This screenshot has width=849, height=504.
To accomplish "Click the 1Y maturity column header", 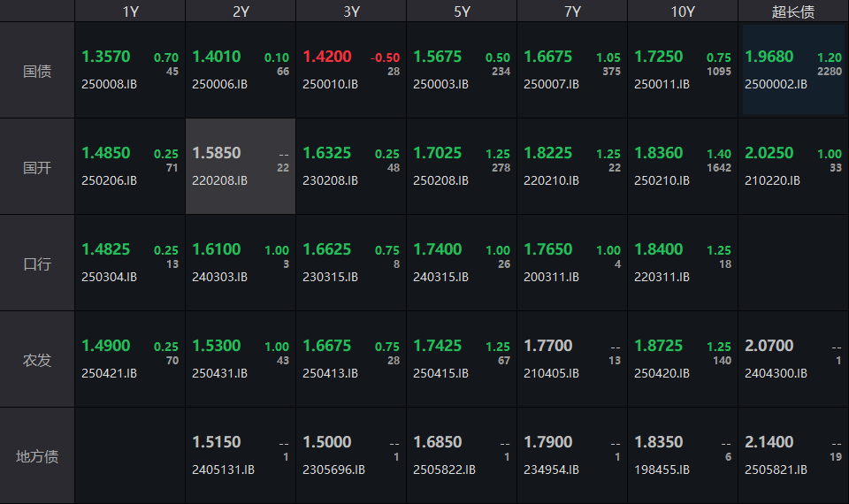I will pyautogui.click(x=130, y=11).
